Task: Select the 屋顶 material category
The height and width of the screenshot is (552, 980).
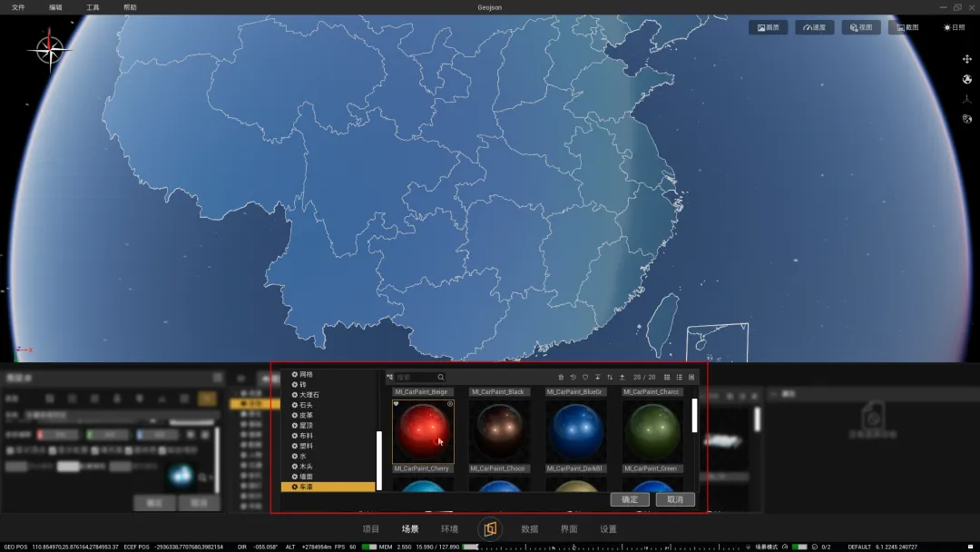Action: [x=328, y=425]
